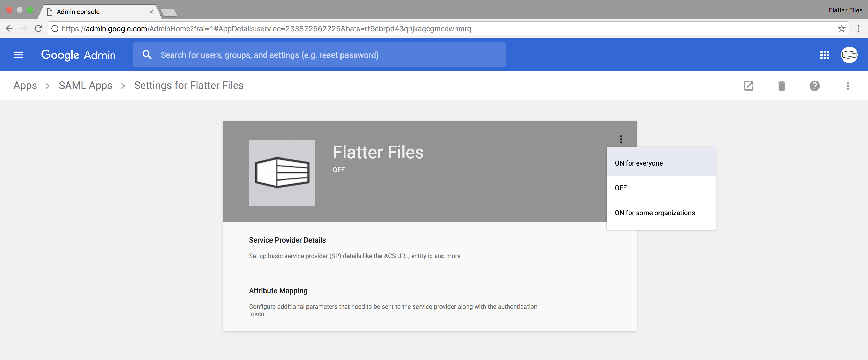The width and height of the screenshot is (868, 360).
Task: Open the Google apps grid launcher
Action: coord(824,55)
